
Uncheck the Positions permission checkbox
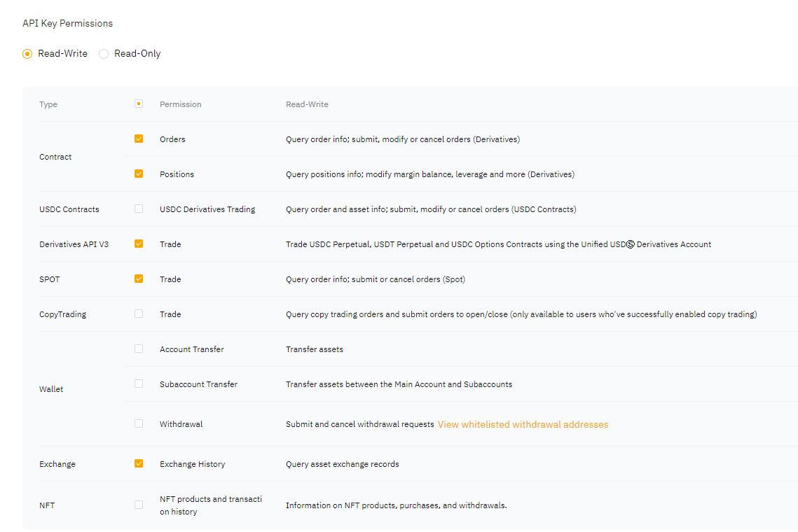click(x=139, y=174)
